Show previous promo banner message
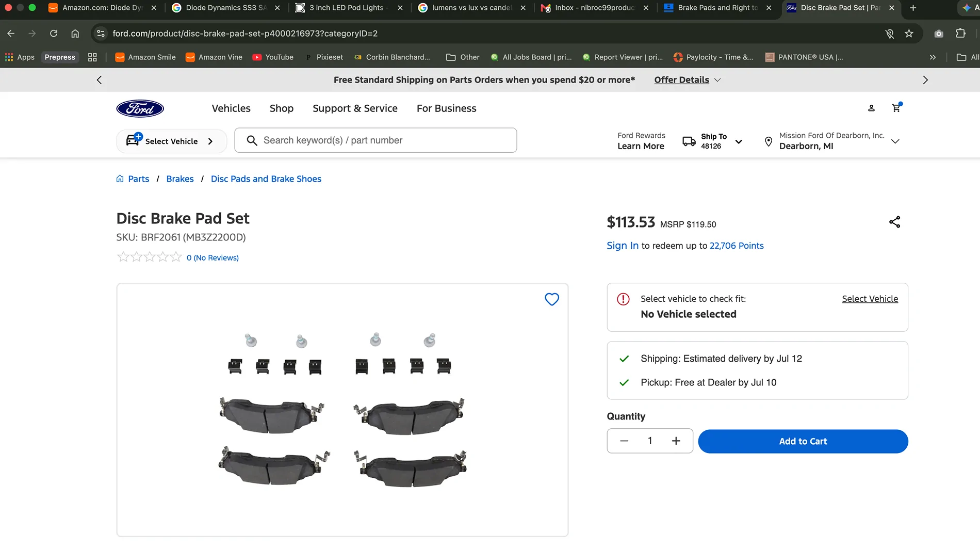The image size is (980, 550). tap(99, 80)
